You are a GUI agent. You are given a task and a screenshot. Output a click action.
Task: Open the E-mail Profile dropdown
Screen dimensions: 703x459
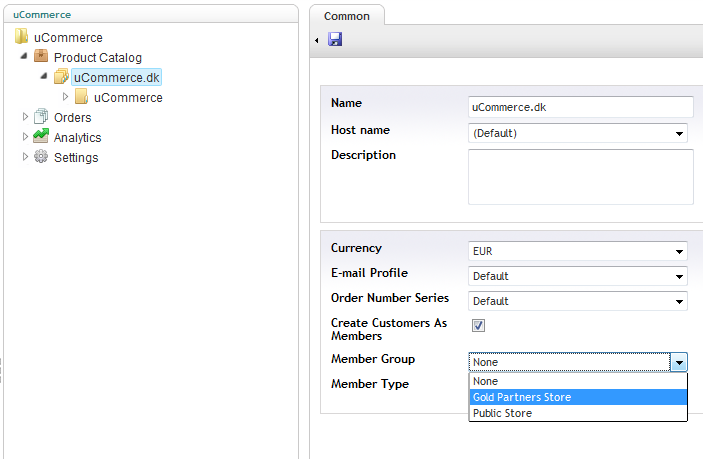coord(578,276)
